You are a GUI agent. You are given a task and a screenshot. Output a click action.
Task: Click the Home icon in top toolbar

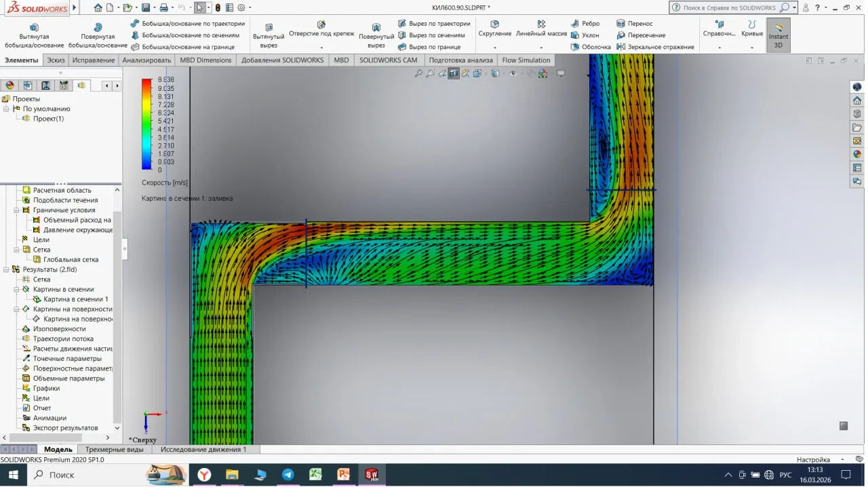98,7
